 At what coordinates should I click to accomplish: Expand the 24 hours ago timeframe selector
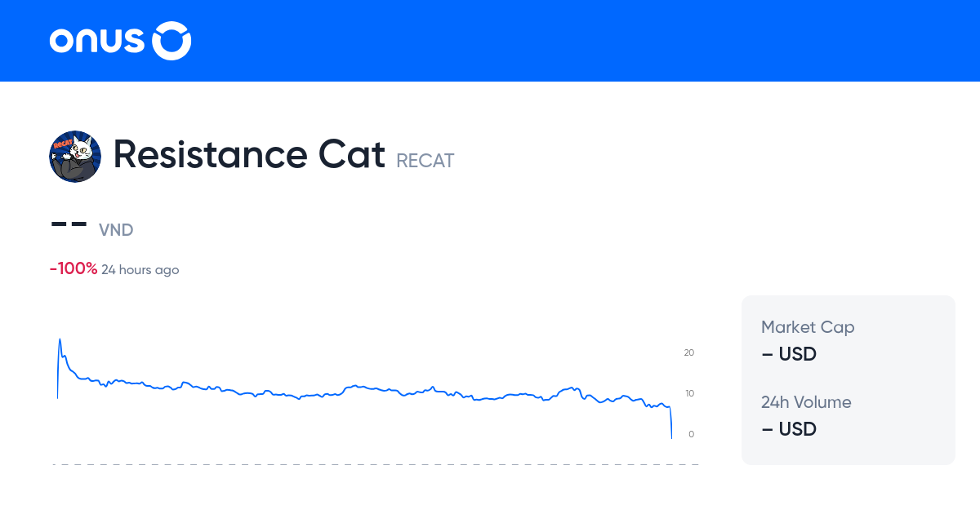[140, 269]
